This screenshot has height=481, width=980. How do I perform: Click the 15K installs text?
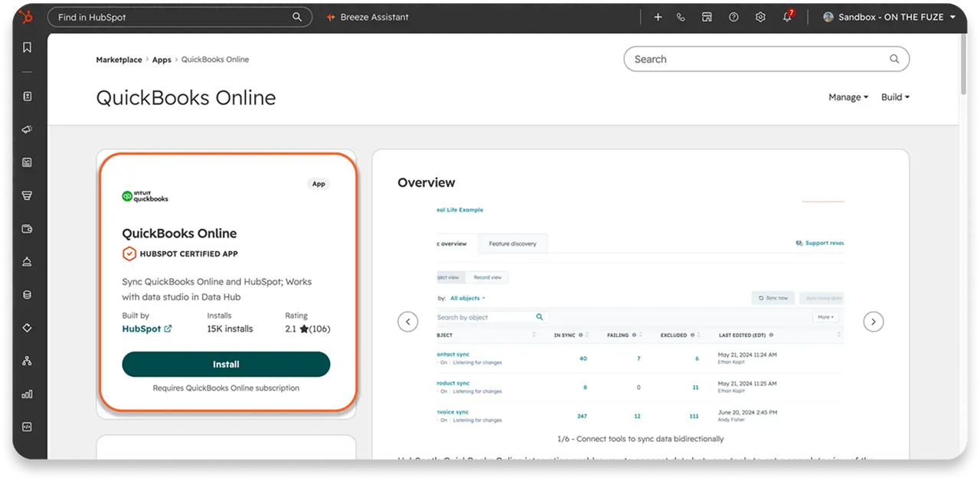tap(230, 329)
